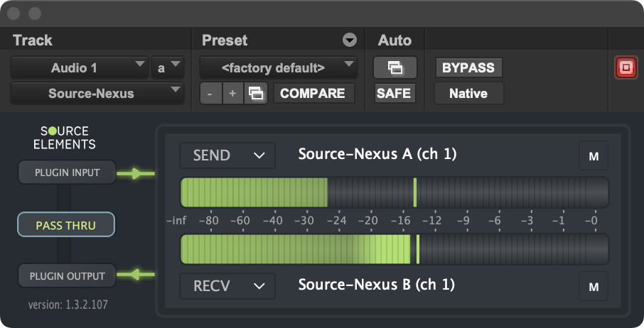Viewport: 644px width, 328px height.
Task: Click the Preset circular menu arrow icon
Action: (349, 40)
